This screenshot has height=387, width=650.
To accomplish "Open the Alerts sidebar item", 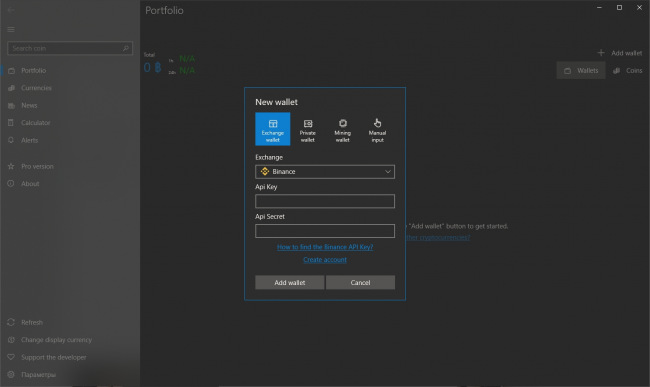I will [x=70, y=140].
